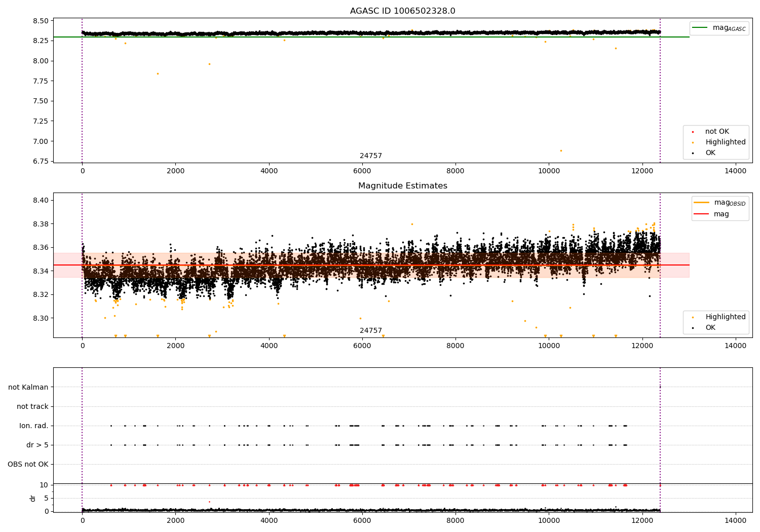760x532 pixels.
Task: Click the lowest orange outlier near 6.88 in top plot
Action: [561, 150]
